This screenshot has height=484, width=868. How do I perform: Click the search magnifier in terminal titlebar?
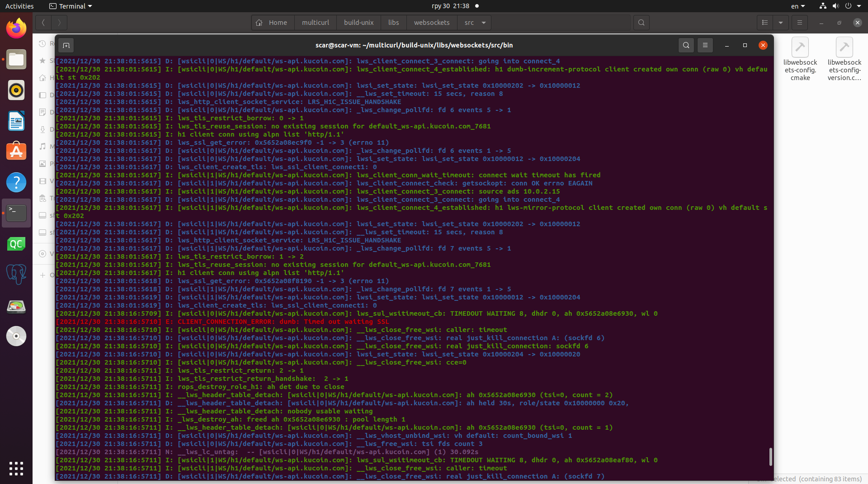(686, 45)
